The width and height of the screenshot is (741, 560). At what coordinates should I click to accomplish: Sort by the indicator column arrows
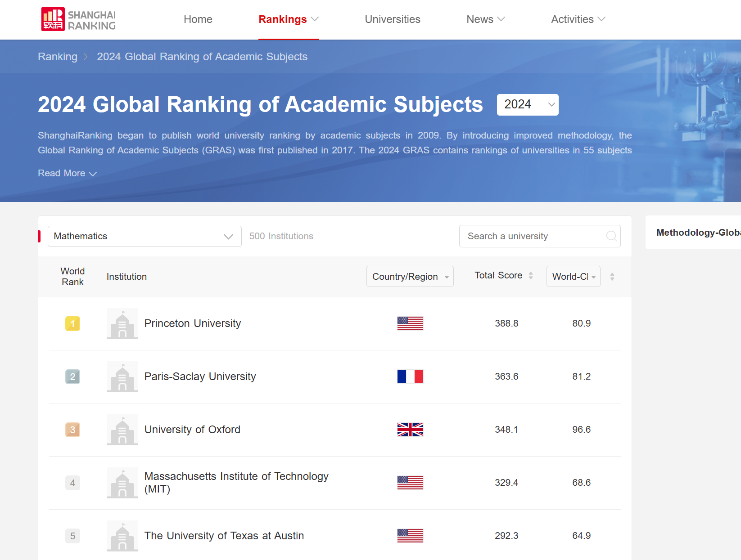pos(612,277)
